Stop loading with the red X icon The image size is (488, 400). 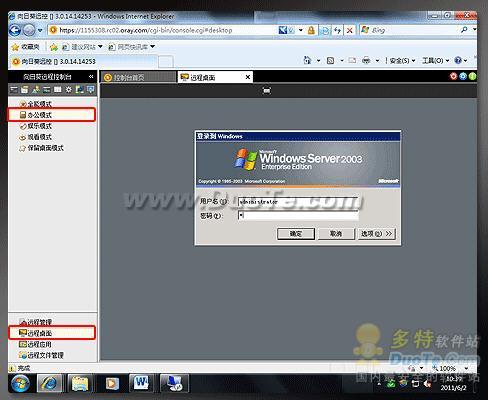click(x=349, y=30)
